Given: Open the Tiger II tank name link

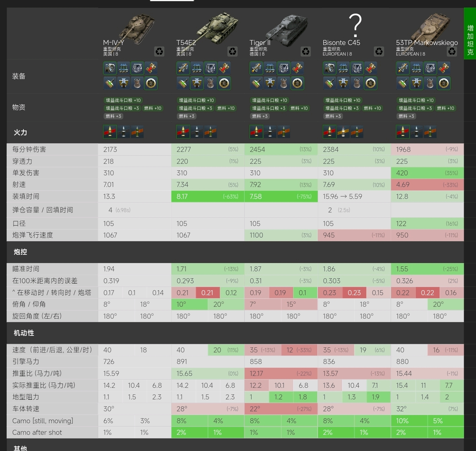Looking at the screenshot, I should pos(260,43).
